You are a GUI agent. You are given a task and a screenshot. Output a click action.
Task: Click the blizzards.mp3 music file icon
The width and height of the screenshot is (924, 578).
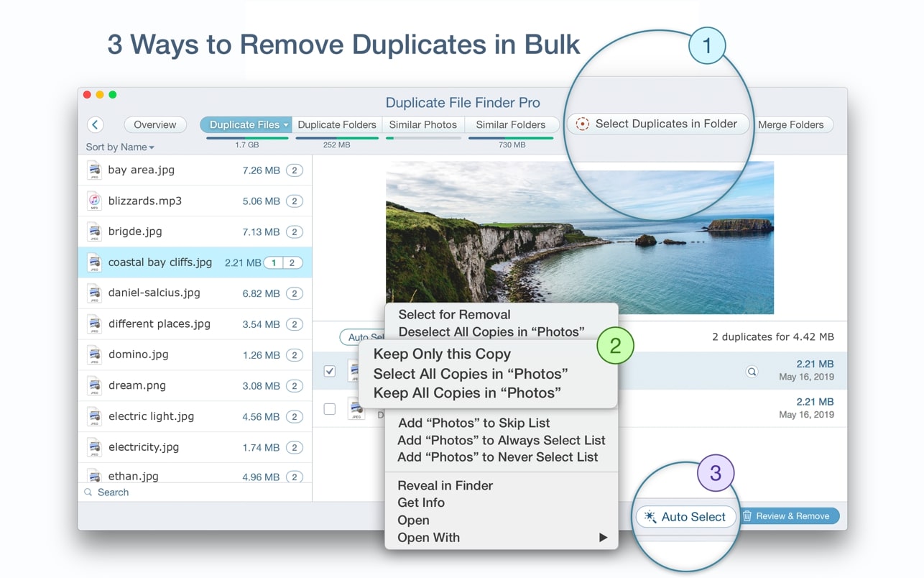click(x=94, y=201)
